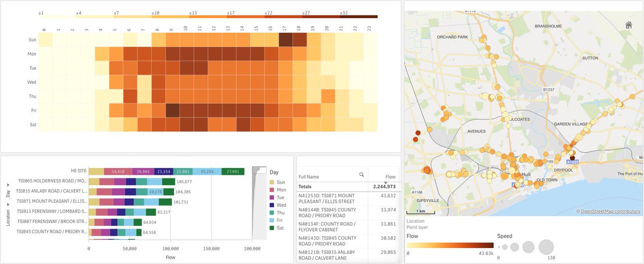Select table row N40144B: TSI045 COUNTY ROAD
644x264 pixels.
[348, 212]
